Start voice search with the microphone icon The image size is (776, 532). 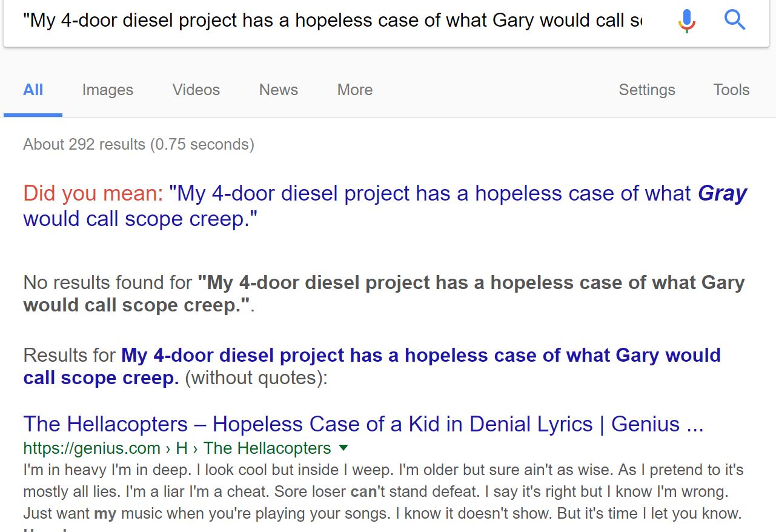pyautogui.click(x=686, y=21)
